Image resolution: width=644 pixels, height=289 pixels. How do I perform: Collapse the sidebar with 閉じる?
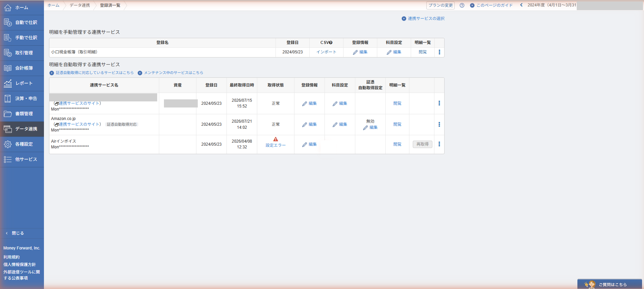[15, 233]
